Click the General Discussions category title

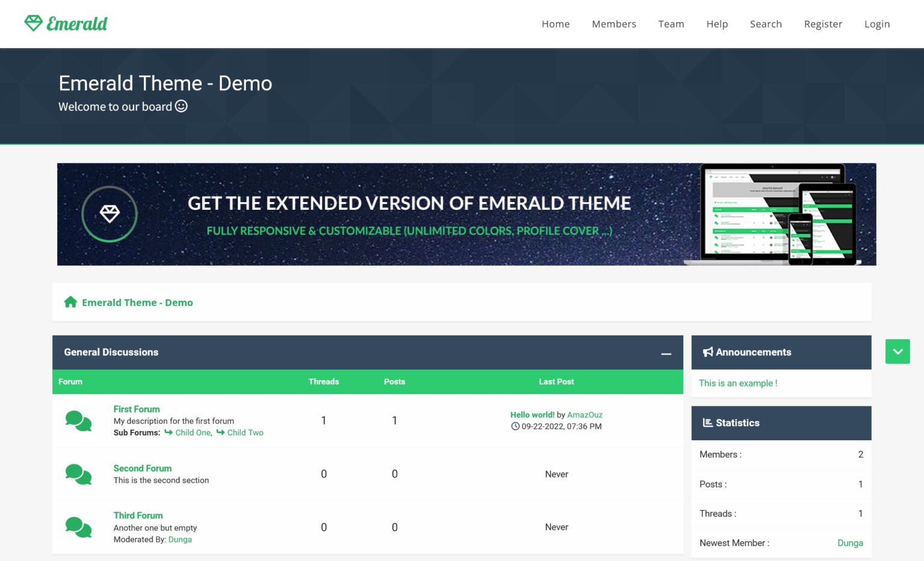click(111, 352)
